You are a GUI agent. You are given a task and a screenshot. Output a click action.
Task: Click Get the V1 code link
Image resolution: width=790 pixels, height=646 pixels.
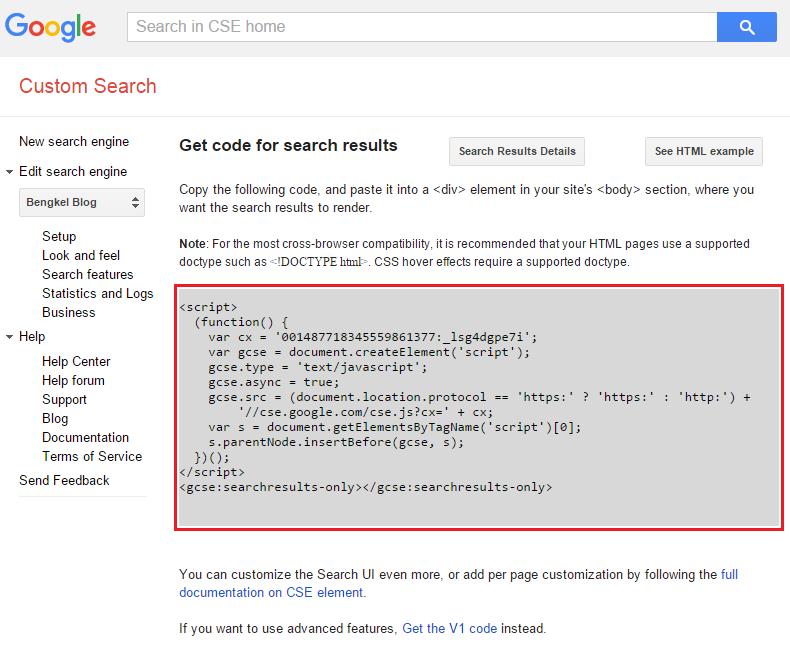[449, 629]
